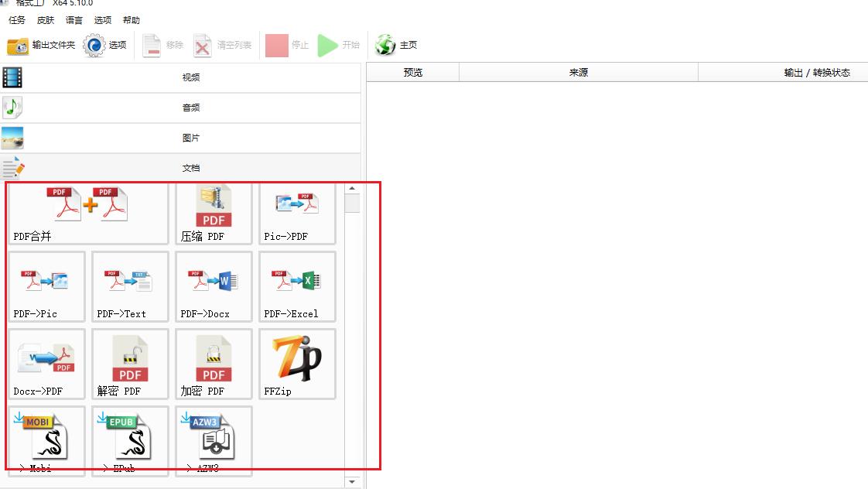Expand the 视频 video category
This screenshot has height=489, width=868.
point(180,77)
